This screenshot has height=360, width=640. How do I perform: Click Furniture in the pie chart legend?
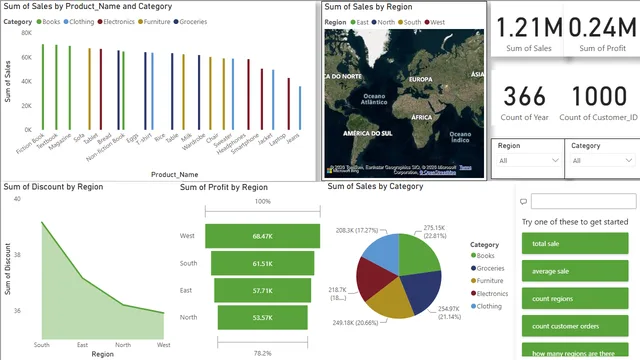point(487,280)
